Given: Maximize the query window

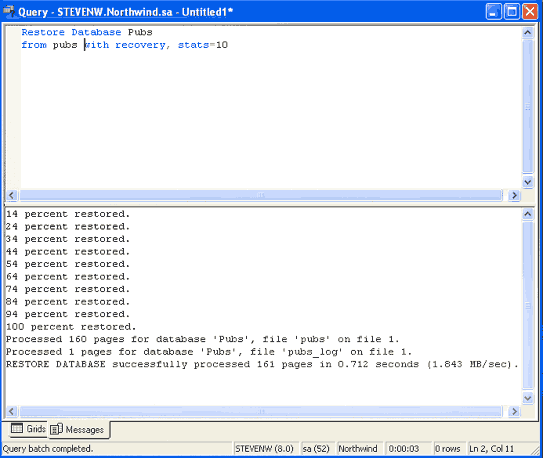Looking at the screenshot, I should [x=511, y=12].
